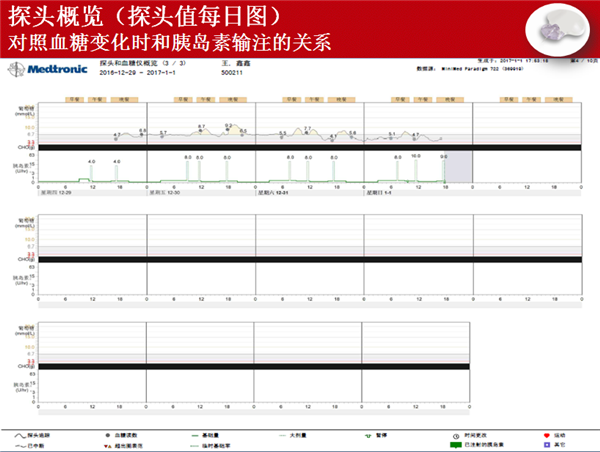Click the report heading 探头和血糖仪概览 (3 / 3)
The width and height of the screenshot is (600, 452).
[x=143, y=63]
